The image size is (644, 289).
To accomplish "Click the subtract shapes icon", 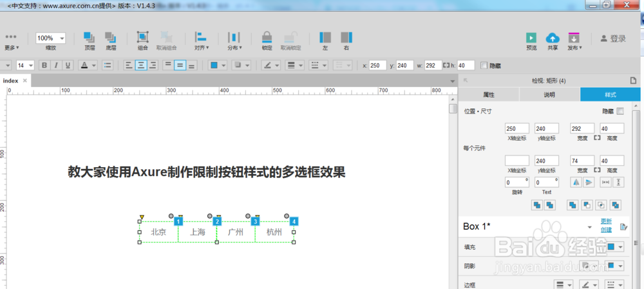I will [x=588, y=204].
